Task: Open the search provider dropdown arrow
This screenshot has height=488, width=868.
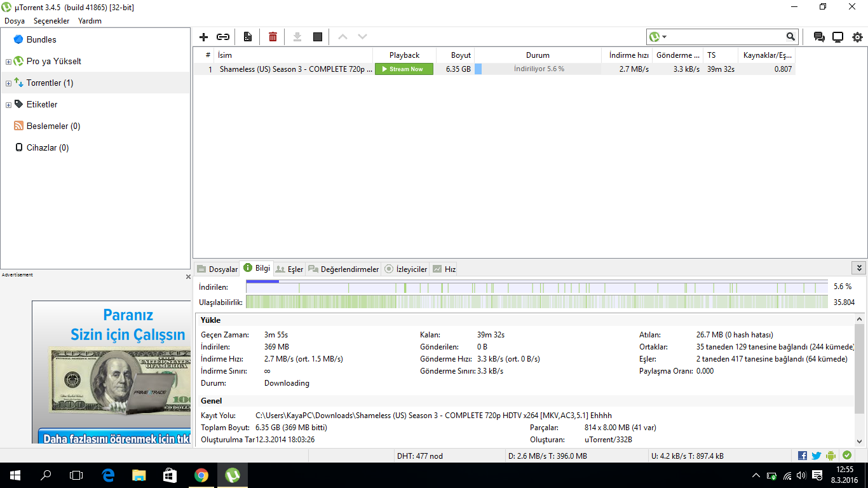Action: [664, 37]
